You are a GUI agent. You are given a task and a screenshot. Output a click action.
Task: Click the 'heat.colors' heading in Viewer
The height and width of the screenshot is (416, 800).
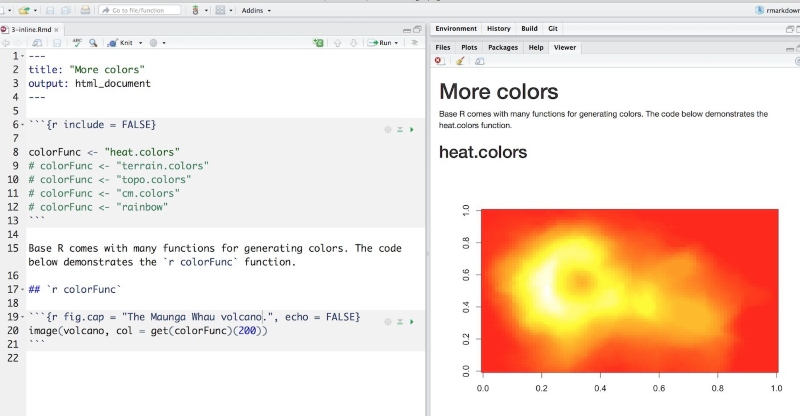pyautogui.click(x=483, y=152)
